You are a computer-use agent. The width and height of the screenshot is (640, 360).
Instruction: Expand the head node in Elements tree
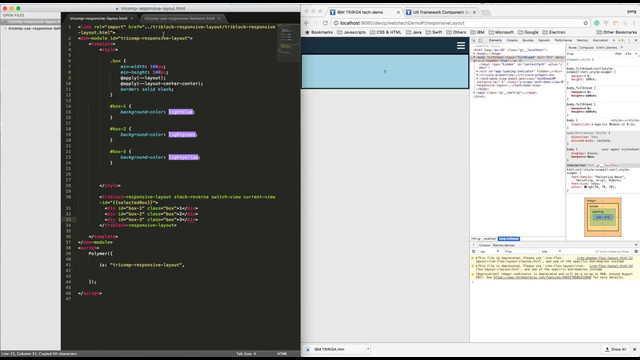tap(474, 53)
